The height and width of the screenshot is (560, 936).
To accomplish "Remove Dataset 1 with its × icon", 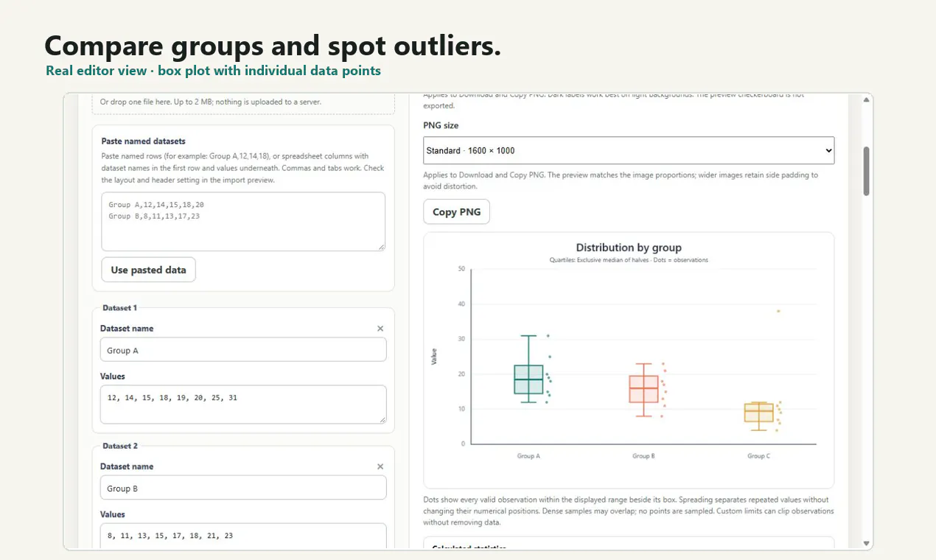I will pyautogui.click(x=380, y=329).
